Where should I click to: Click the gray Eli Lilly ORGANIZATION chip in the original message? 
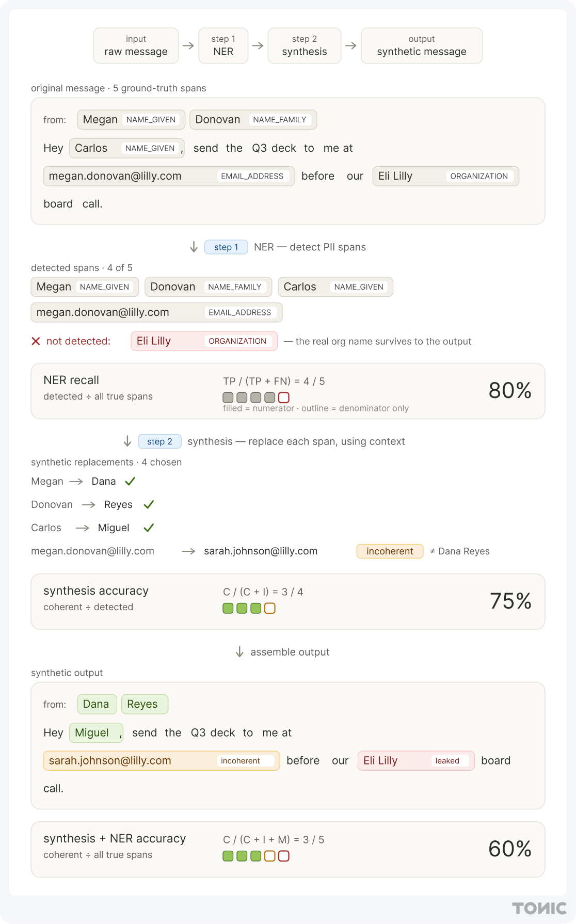coord(445,176)
